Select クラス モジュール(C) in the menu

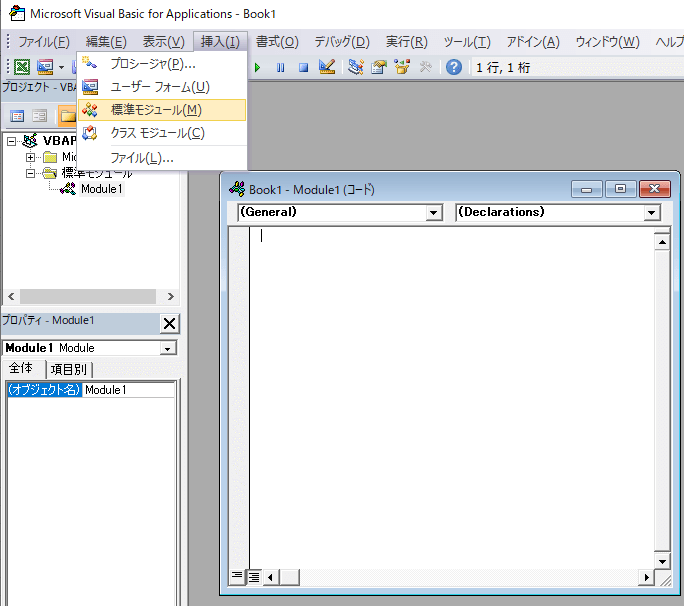(x=157, y=133)
